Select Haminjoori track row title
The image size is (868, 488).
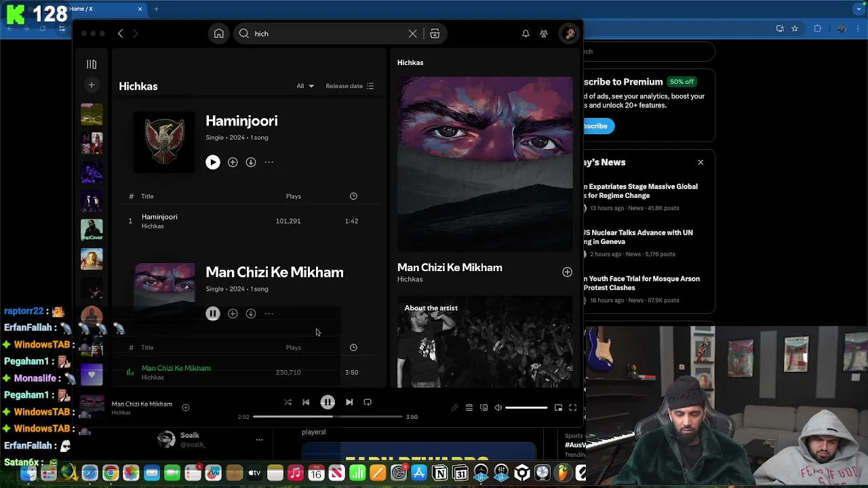[159, 217]
